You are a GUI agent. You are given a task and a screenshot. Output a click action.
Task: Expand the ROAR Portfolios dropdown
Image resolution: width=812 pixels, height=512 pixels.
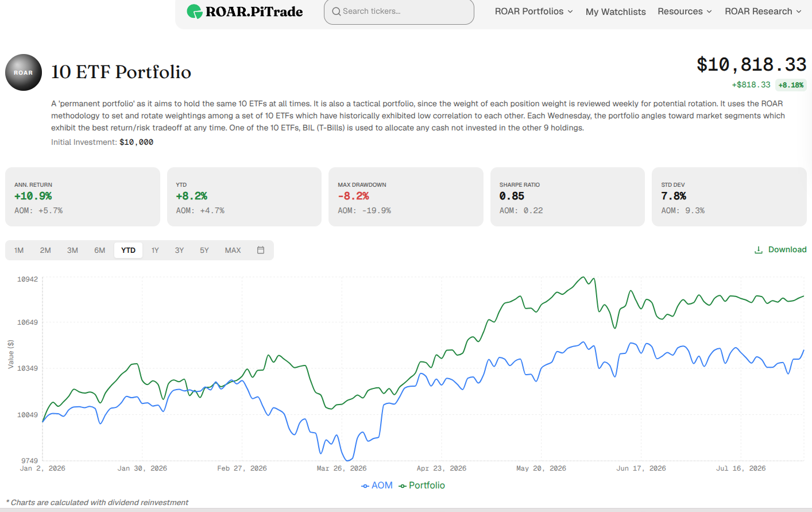(x=534, y=11)
